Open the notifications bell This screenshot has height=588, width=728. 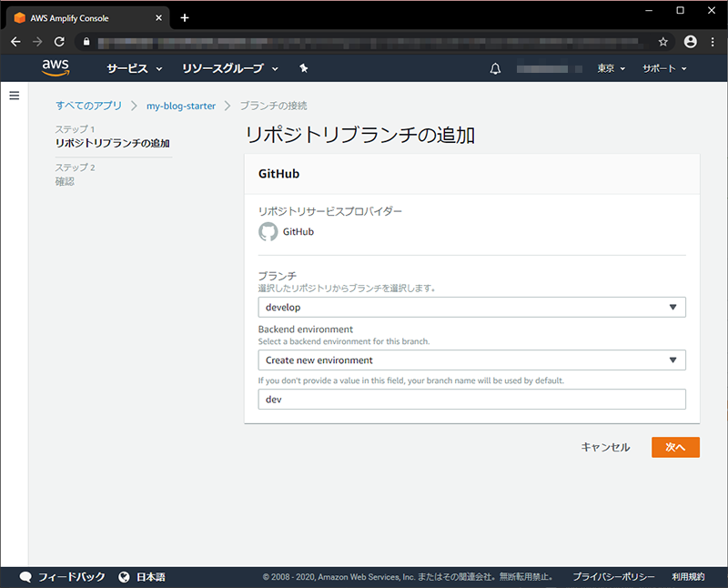495,69
